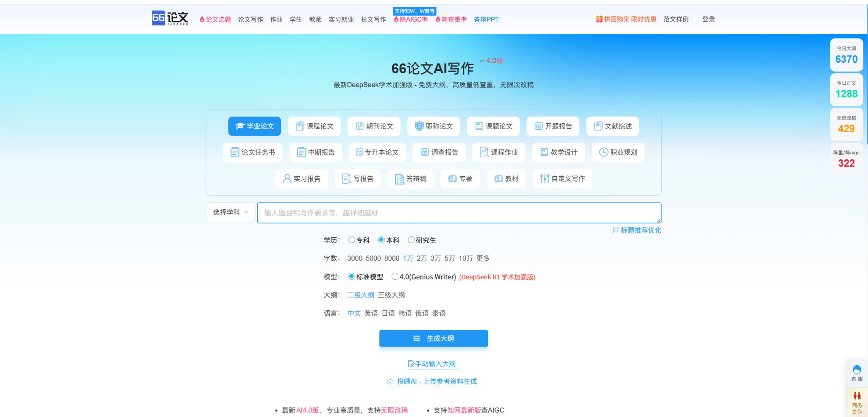Image resolution: width=868 pixels, height=417 pixels.
Task: Set word count to 3000
Action: click(x=355, y=259)
